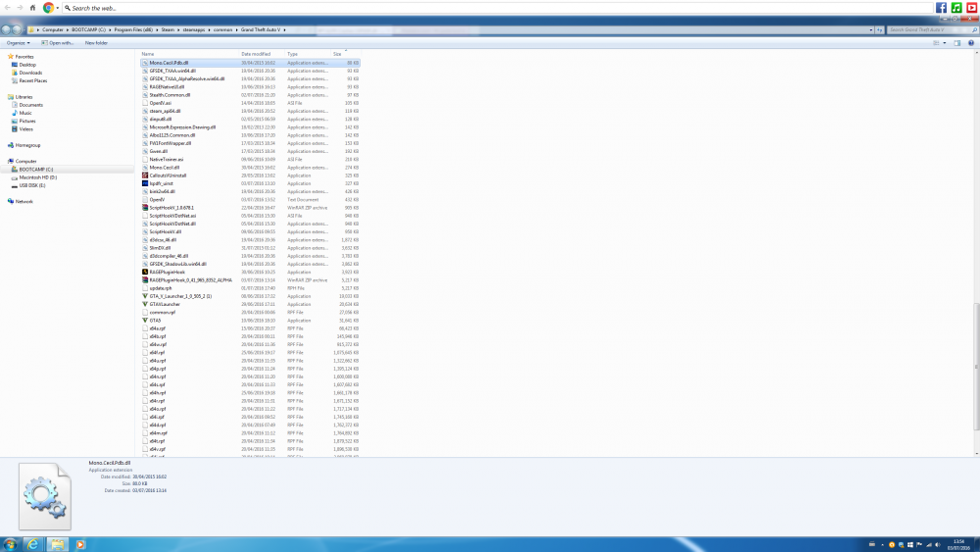Viewport: 980px width, 552px height.
Task: Click the file list vertical scrollbar thumb
Action: click(x=976, y=367)
